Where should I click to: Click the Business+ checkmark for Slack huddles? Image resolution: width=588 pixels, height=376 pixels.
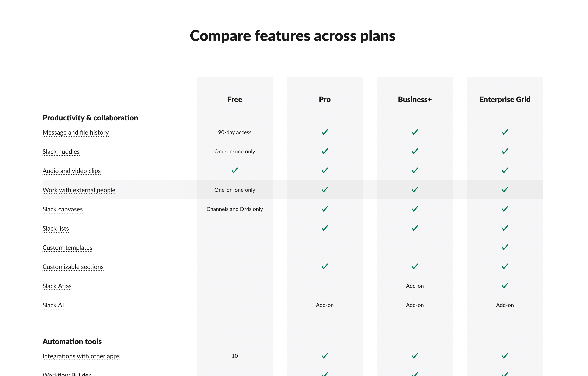415,151
